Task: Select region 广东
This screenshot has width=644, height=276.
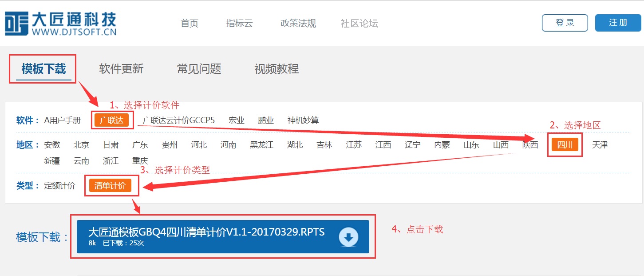Action: (x=140, y=144)
